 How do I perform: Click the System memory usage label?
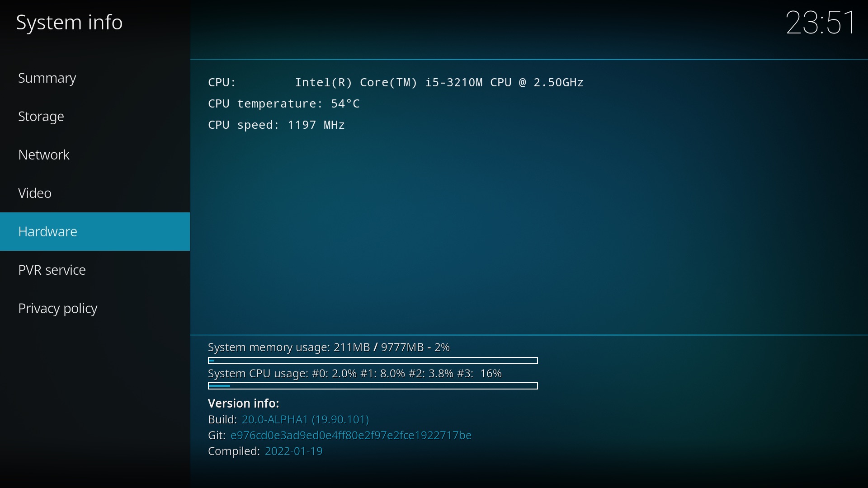(329, 347)
